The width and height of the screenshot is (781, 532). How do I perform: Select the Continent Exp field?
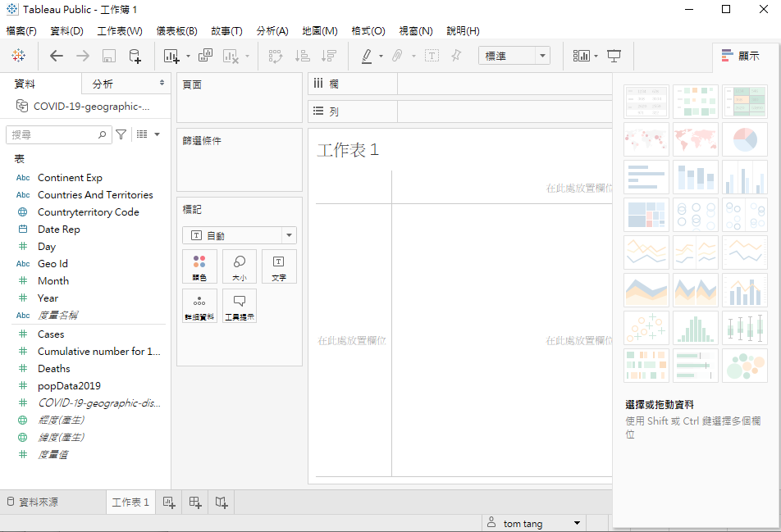[70, 178]
